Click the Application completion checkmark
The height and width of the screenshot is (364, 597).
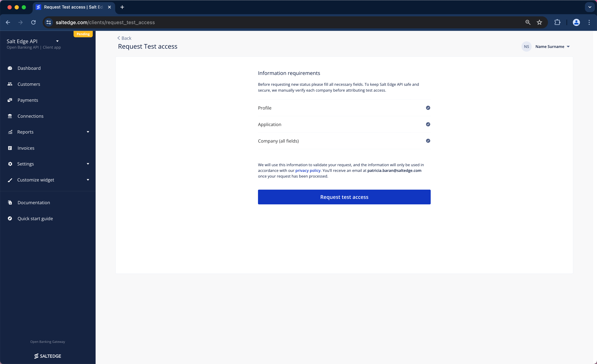[428, 124]
